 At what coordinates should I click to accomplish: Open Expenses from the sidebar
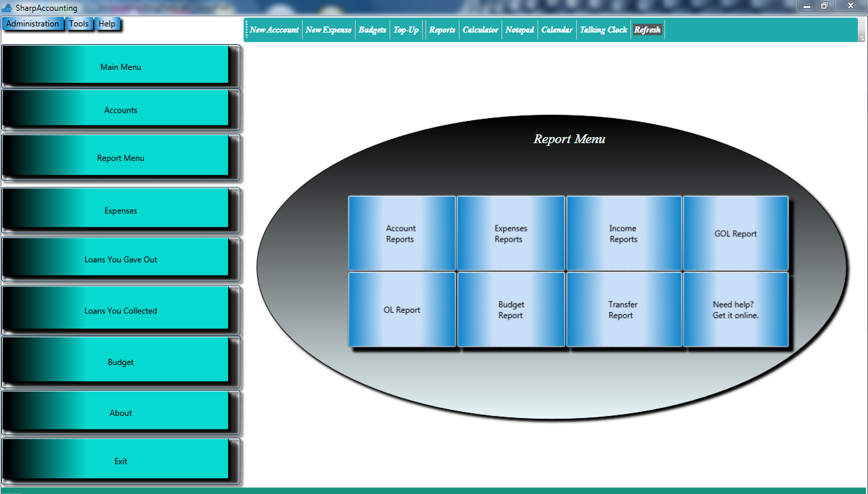(x=121, y=210)
